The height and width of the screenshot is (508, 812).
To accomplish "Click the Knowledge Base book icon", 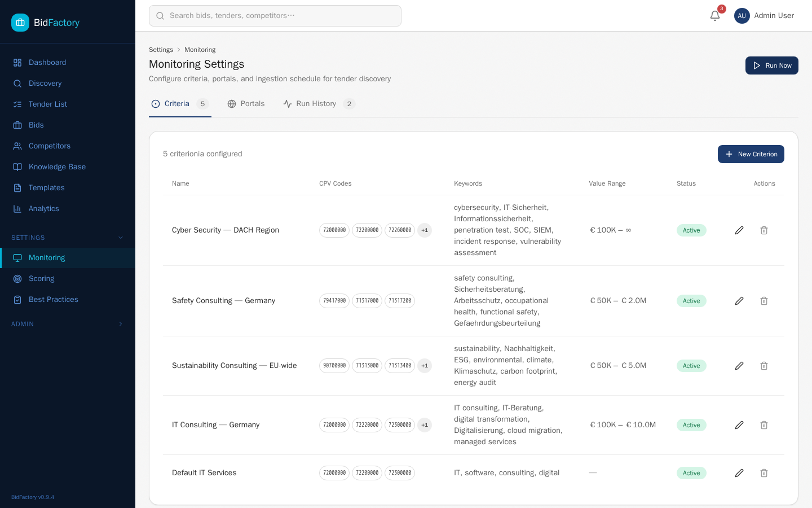I will tap(17, 167).
